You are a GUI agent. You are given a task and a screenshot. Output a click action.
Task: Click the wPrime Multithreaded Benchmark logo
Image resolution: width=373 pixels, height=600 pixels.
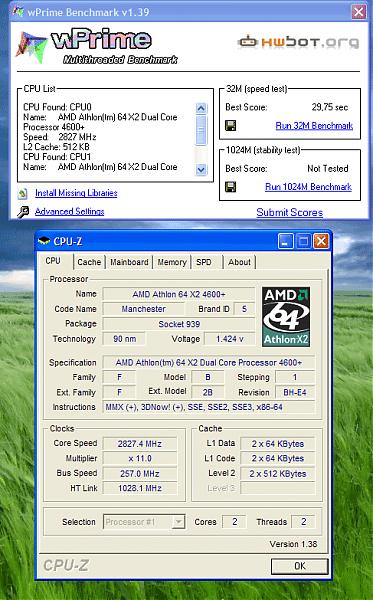click(x=96, y=46)
